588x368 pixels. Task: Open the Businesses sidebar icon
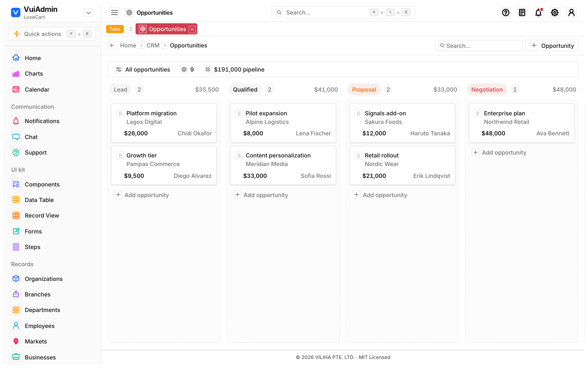[16, 357]
